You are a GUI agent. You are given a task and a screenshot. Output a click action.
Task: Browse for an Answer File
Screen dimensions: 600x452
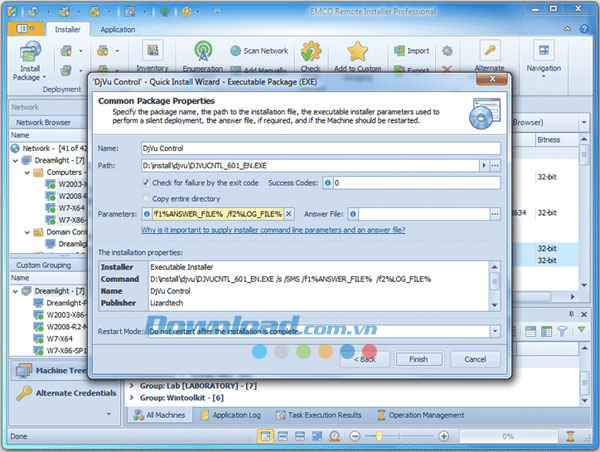pos(495,214)
